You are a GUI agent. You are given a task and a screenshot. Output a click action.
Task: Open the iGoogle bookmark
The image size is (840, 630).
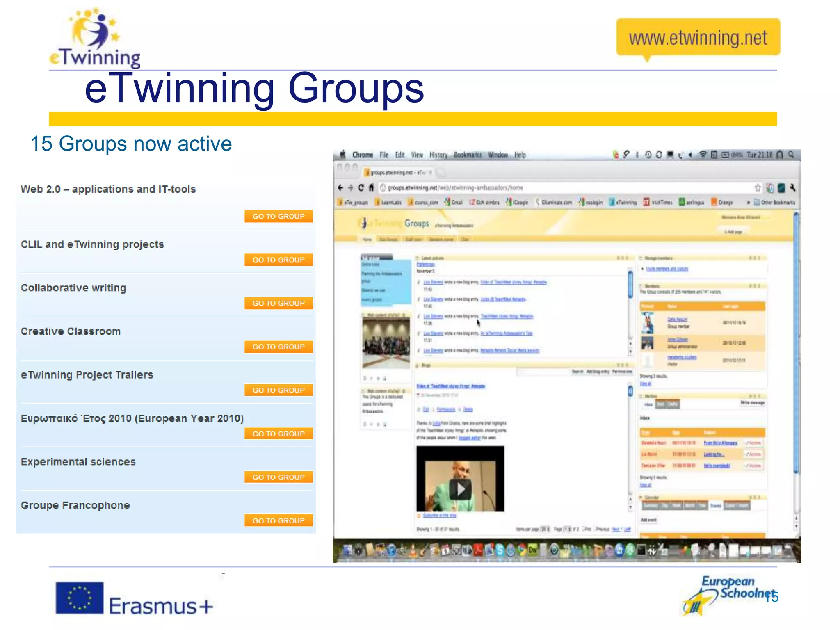(517, 202)
